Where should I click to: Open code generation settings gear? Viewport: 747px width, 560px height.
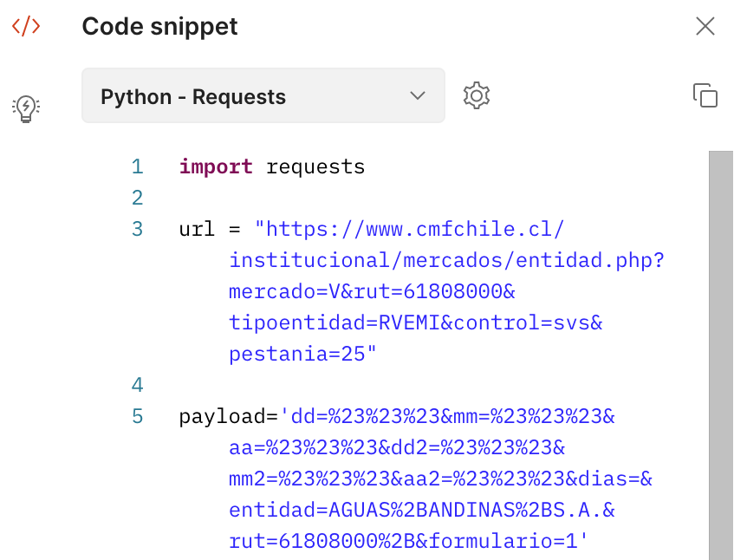(477, 95)
